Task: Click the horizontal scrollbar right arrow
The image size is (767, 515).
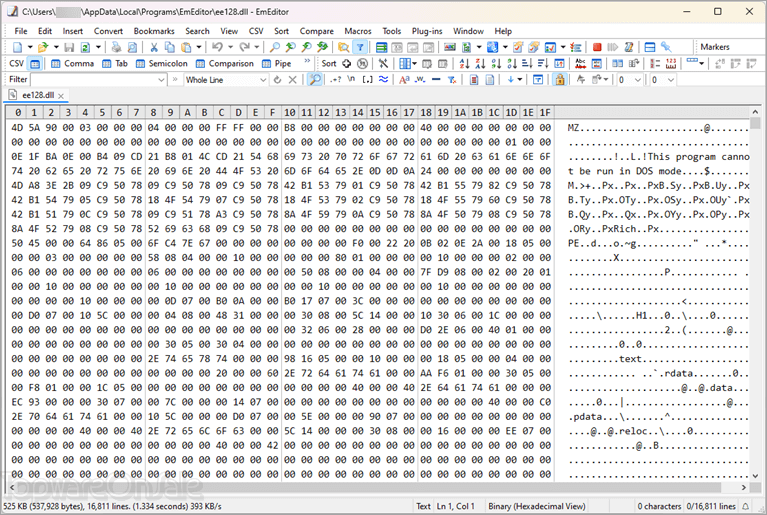Action: click(x=744, y=487)
